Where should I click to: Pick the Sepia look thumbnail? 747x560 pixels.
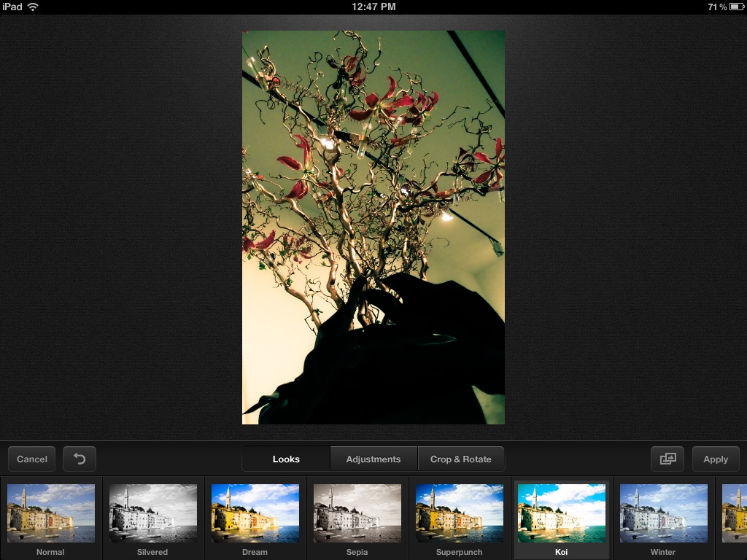tap(357, 513)
